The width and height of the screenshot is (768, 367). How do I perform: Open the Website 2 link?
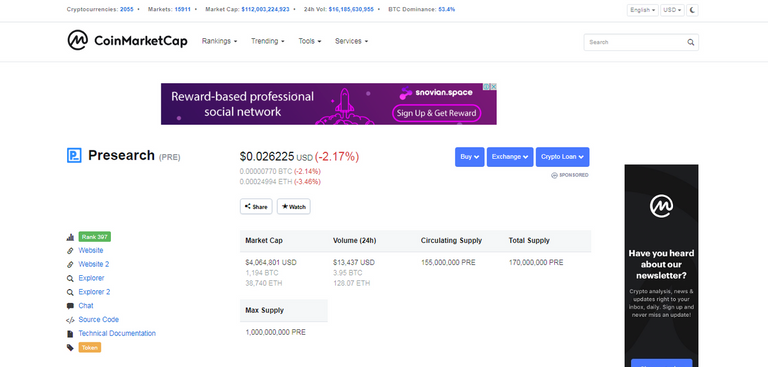click(94, 264)
